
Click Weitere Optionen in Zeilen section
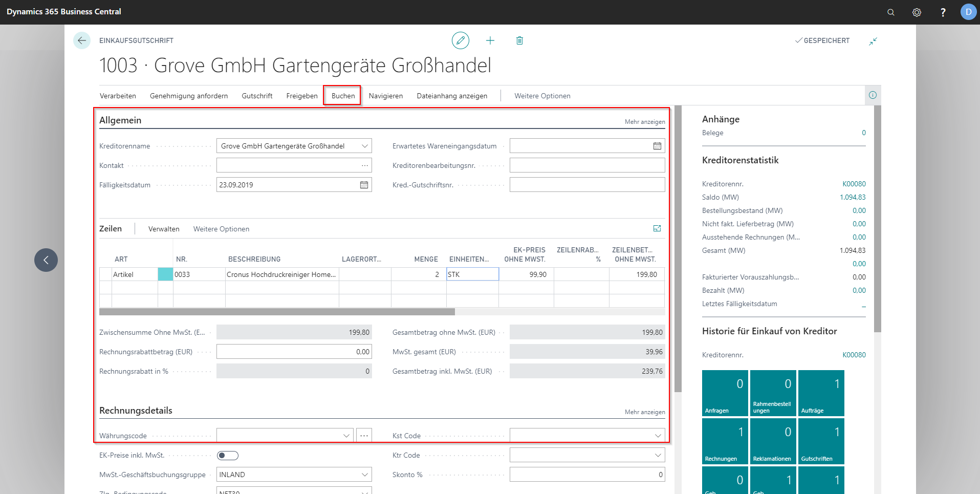pyautogui.click(x=221, y=229)
